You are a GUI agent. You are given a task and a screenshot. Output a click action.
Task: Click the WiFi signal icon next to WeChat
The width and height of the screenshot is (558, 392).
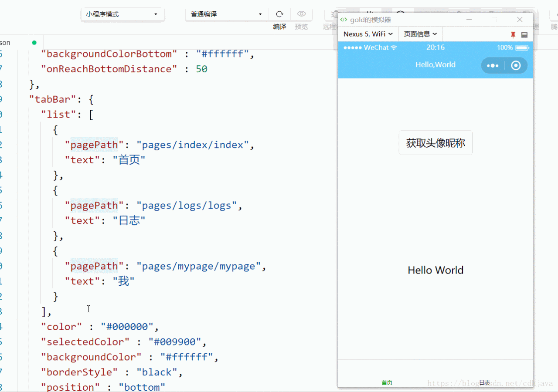coord(394,47)
